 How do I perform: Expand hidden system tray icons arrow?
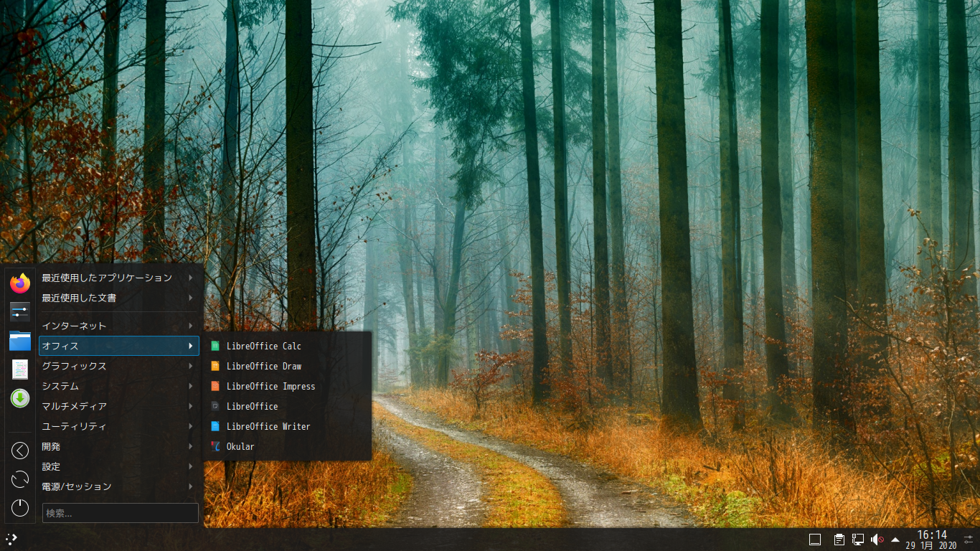pyautogui.click(x=895, y=540)
